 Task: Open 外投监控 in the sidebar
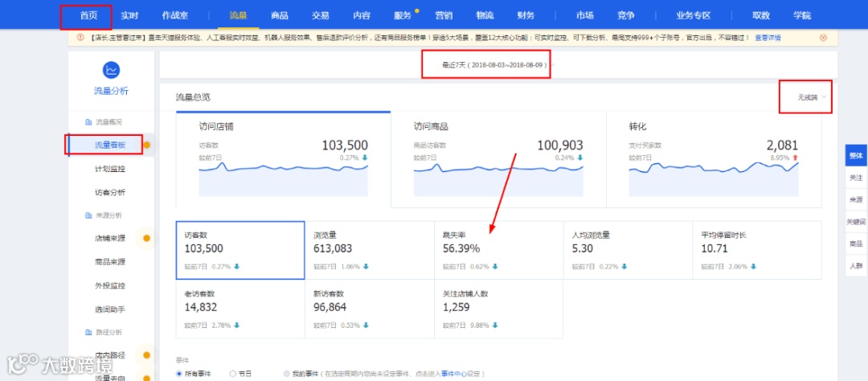click(110, 286)
